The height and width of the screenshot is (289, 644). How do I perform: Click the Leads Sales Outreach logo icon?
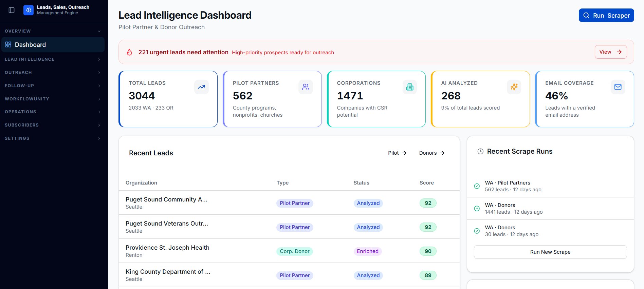coord(29,10)
